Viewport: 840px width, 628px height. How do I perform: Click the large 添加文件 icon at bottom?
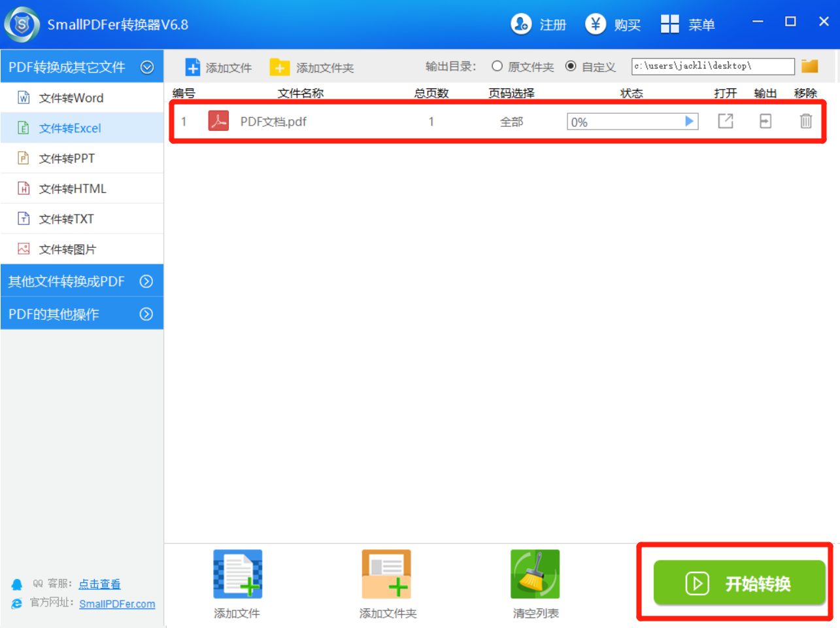238,574
